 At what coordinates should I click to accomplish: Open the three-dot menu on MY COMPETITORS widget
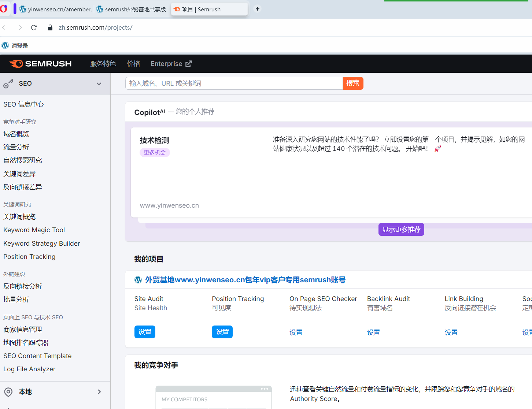tap(265, 388)
